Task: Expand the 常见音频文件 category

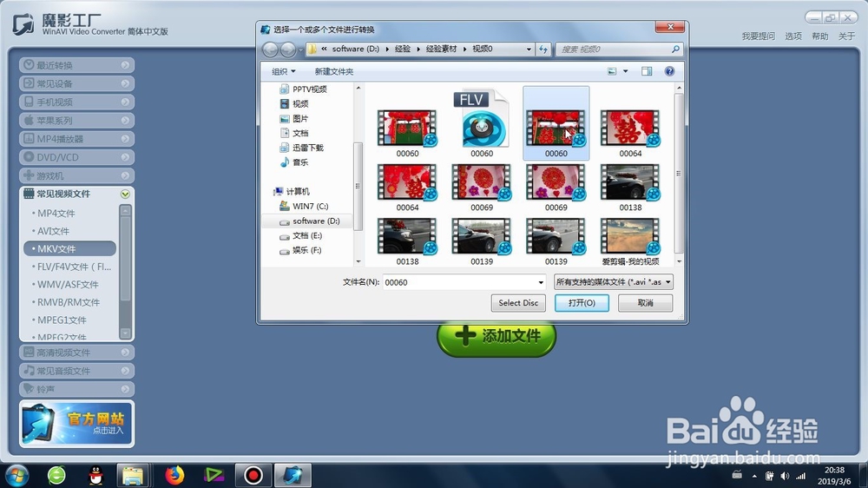Action: coord(77,371)
